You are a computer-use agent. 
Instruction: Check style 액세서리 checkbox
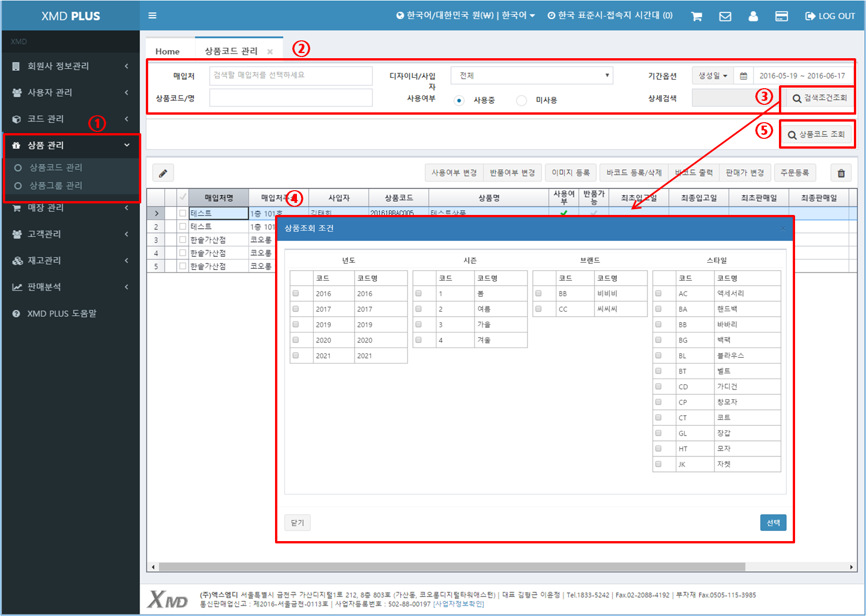pos(658,293)
